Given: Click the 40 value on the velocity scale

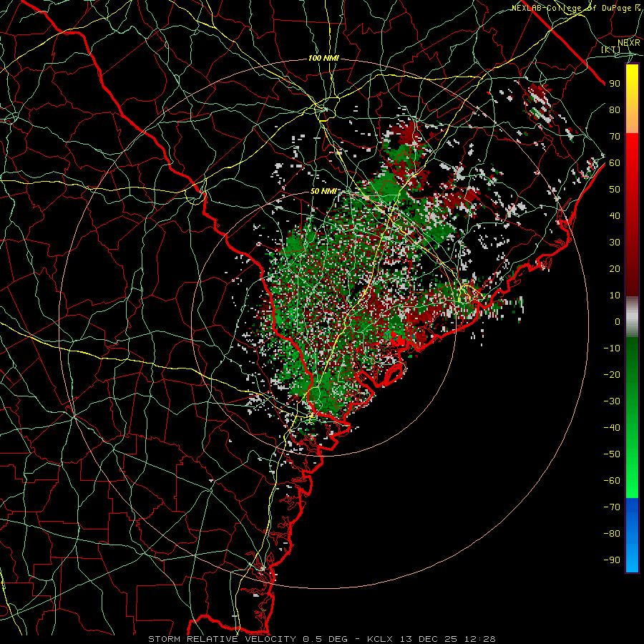Looking at the screenshot, I should (x=615, y=215).
